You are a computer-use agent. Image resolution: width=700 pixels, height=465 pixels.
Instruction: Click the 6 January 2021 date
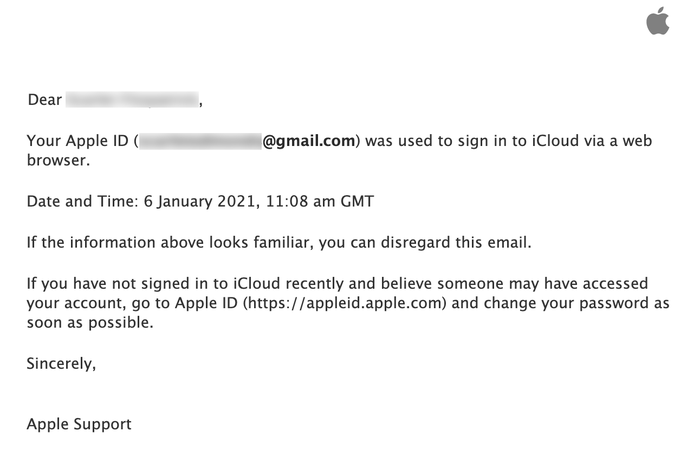coord(200,201)
